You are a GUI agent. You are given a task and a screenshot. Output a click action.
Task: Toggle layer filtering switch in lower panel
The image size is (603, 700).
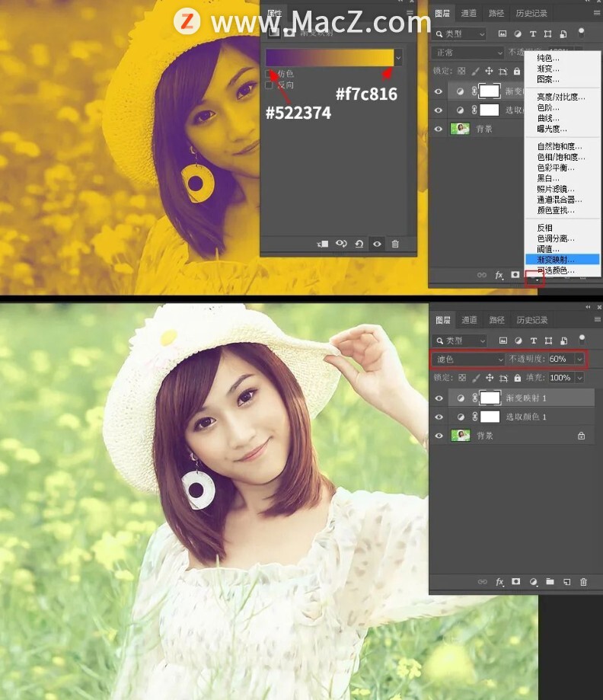pos(582,338)
